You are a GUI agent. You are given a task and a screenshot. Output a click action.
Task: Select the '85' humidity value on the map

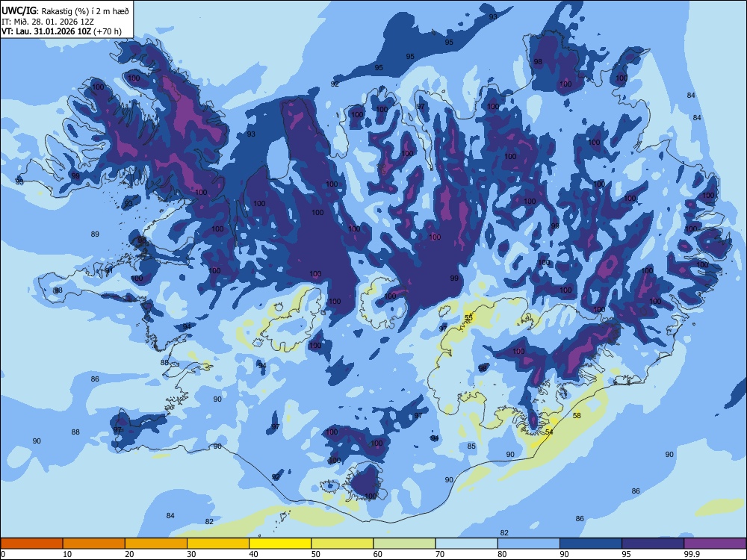point(471,447)
